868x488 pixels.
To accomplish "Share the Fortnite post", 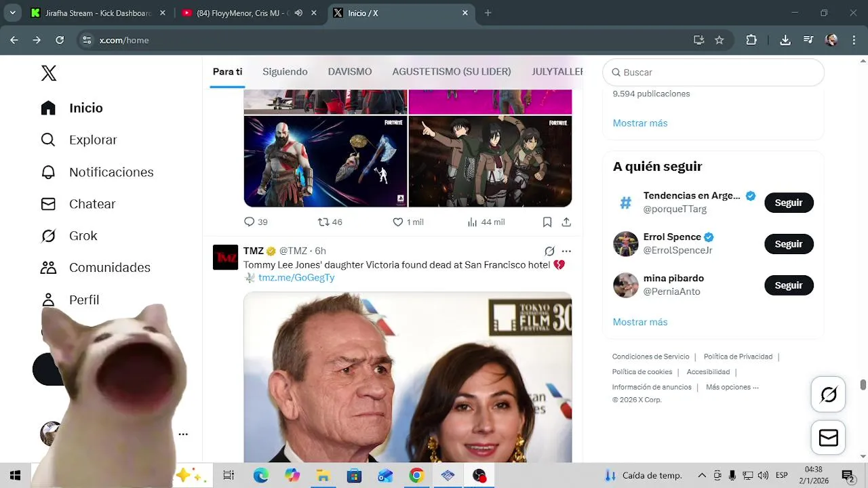I will pyautogui.click(x=566, y=222).
